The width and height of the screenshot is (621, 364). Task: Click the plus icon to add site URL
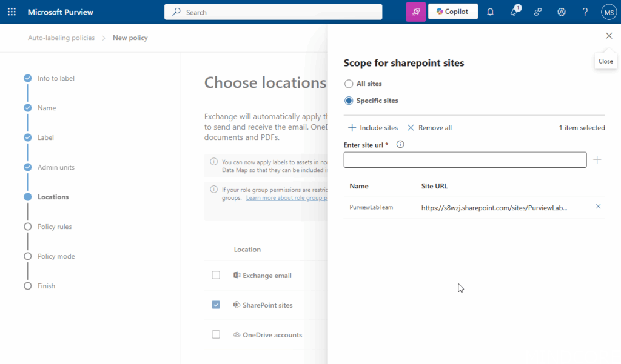[x=597, y=160]
